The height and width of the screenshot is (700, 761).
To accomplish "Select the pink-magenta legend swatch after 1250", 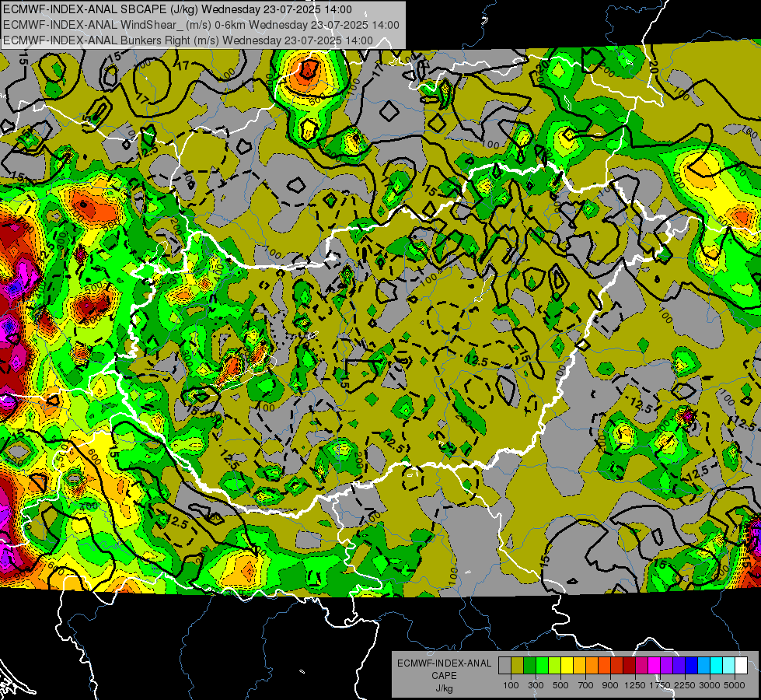I will [x=641, y=665].
